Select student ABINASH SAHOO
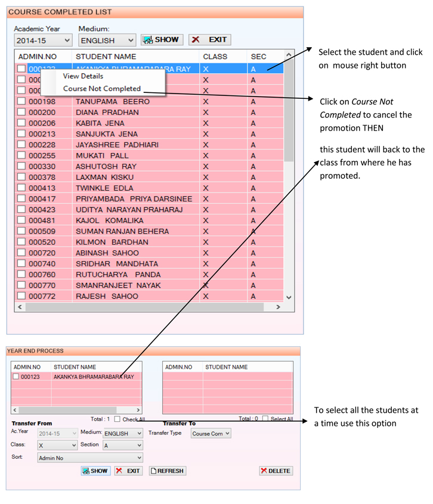Viewport: 433px width, 504px height. (x=107, y=253)
